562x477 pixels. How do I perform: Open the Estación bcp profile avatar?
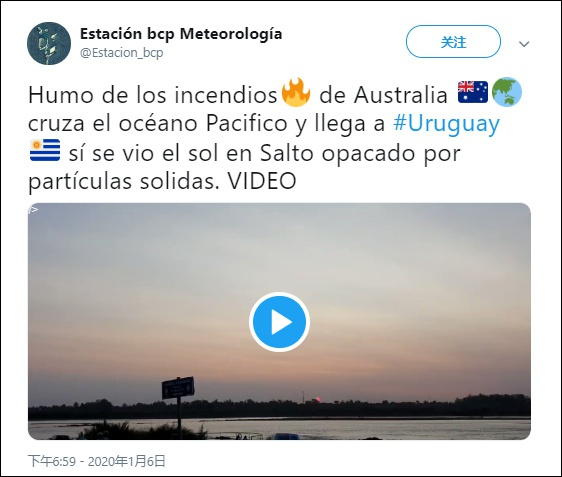click(49, 43)
